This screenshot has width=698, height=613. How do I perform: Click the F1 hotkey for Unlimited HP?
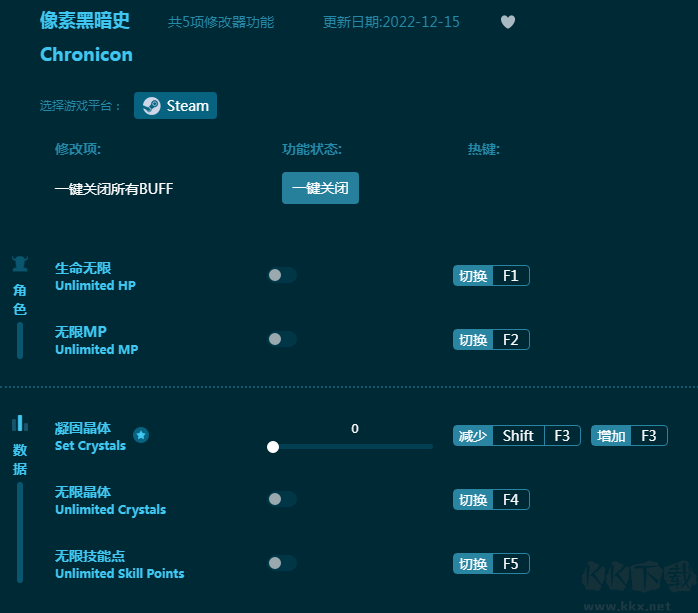coord(510,276)
